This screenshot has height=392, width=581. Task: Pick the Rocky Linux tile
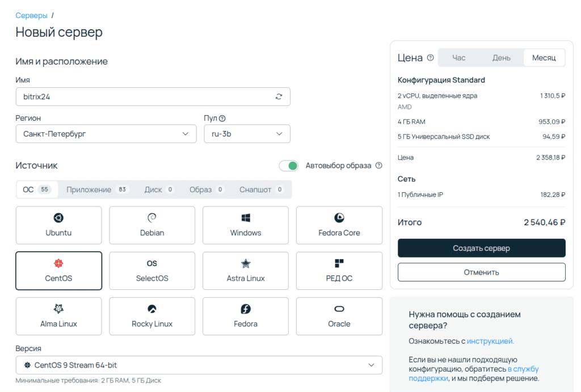[x=151, y=316]
